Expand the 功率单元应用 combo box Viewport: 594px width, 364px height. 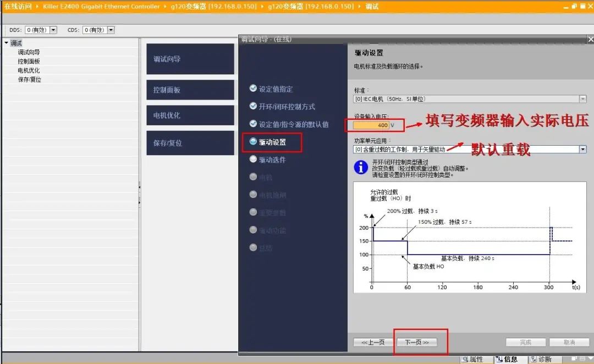[x=582, y=149]
